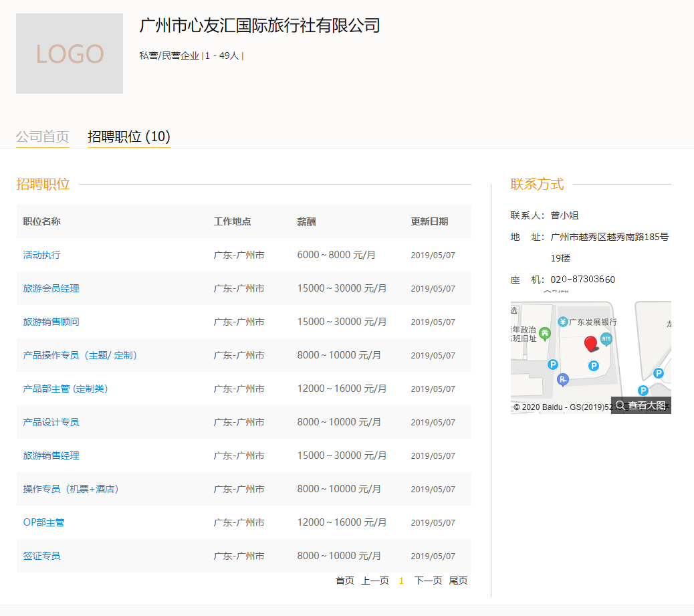694x616 pixels.
Task: Click the red location pin on the map
Action: pos(590,344)
